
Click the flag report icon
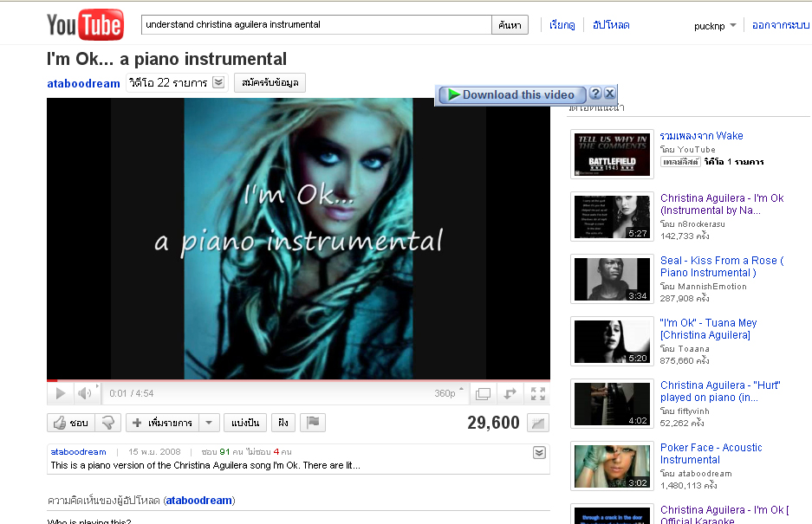click(314, 423)
